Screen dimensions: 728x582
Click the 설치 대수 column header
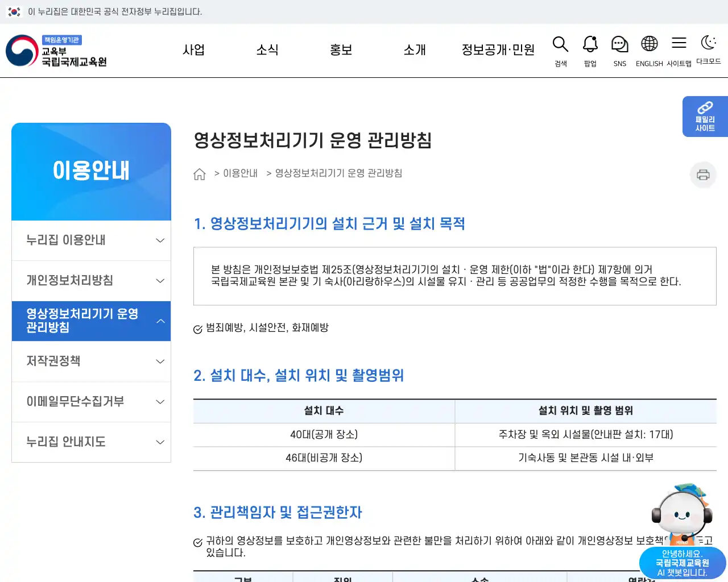[x=324, y=411]
